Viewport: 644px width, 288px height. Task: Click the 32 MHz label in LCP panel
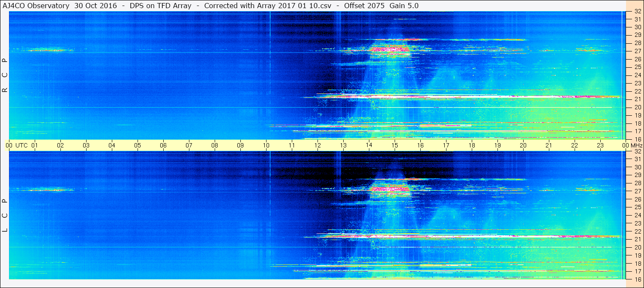637,151
